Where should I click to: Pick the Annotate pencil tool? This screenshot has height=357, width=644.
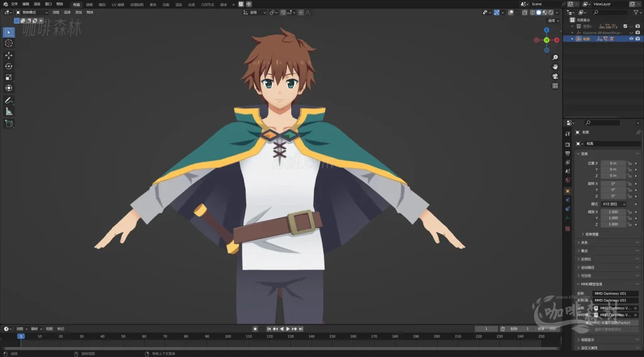coord(9,100)
